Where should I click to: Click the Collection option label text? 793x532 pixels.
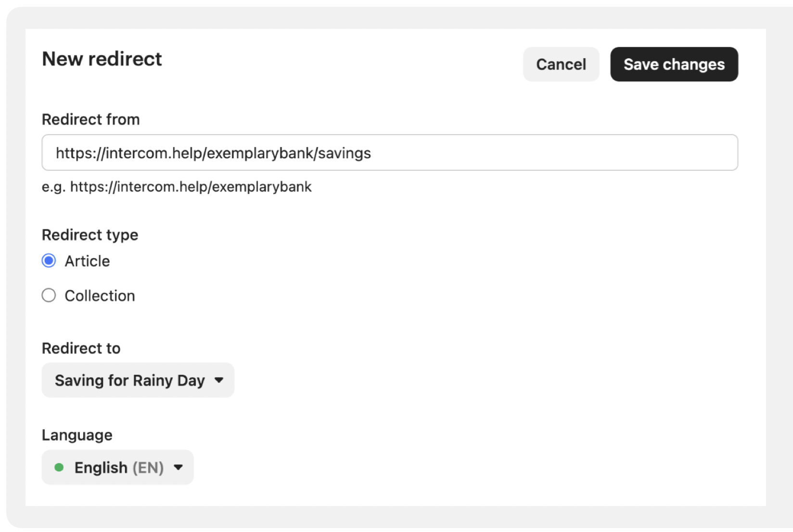click(x=100, y=295)
